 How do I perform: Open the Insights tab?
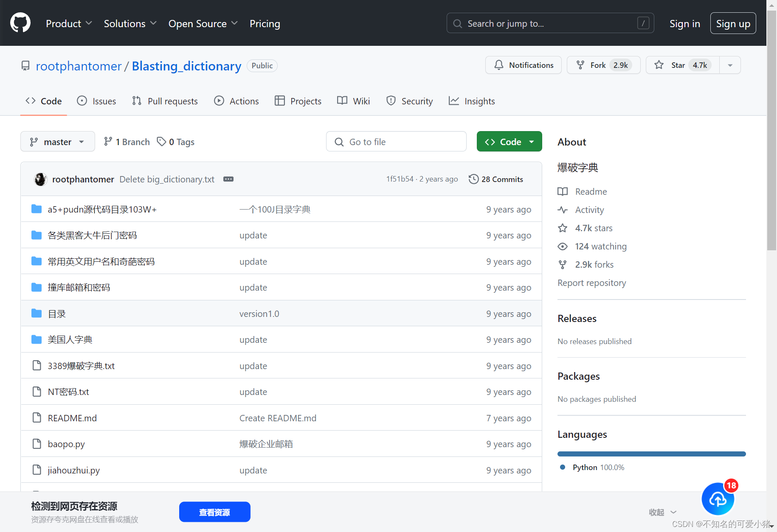pos(472,101)
